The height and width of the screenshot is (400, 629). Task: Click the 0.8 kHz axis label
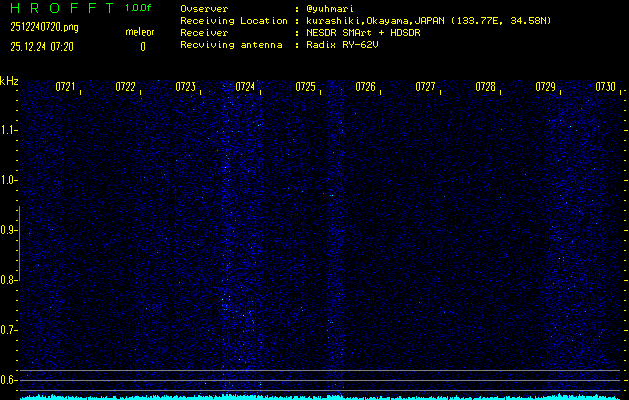pos(8,280)
